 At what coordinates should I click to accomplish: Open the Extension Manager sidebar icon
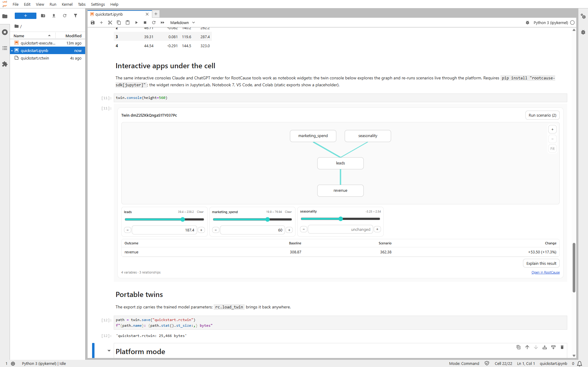[x=5, y=64]
